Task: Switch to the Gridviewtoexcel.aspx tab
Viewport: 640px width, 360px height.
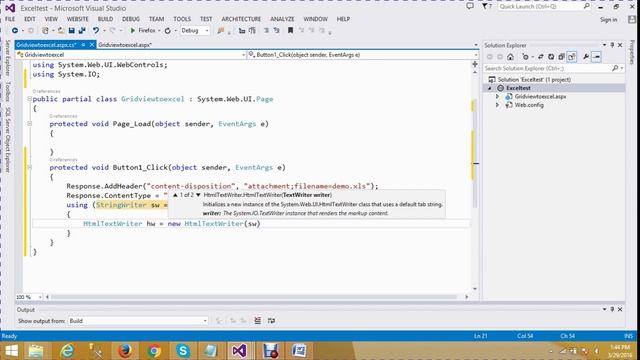Action: pyautogui.click(x=125, y=45)
